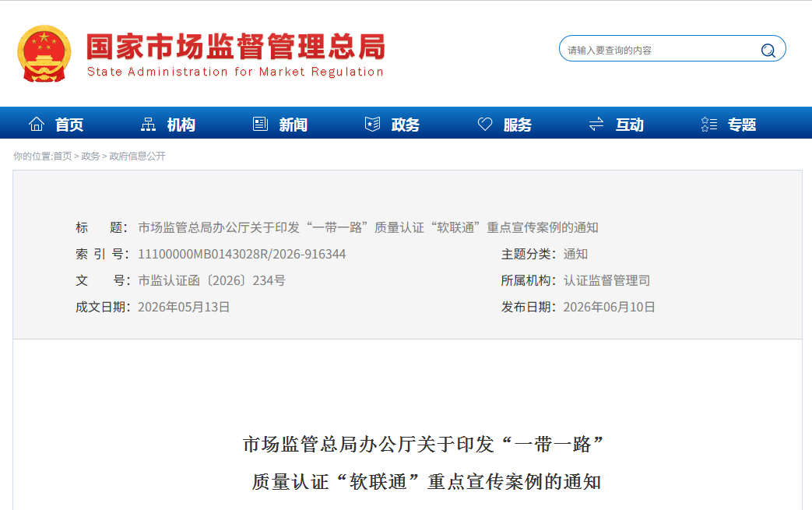
Task: Click the 发布日期 field label
Action: tap(528, 307)
